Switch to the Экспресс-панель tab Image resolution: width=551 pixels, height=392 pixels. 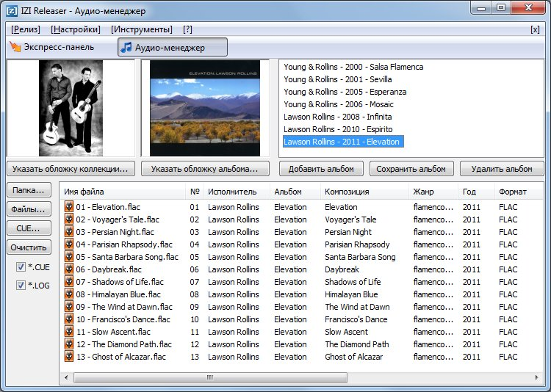[51, 47]
